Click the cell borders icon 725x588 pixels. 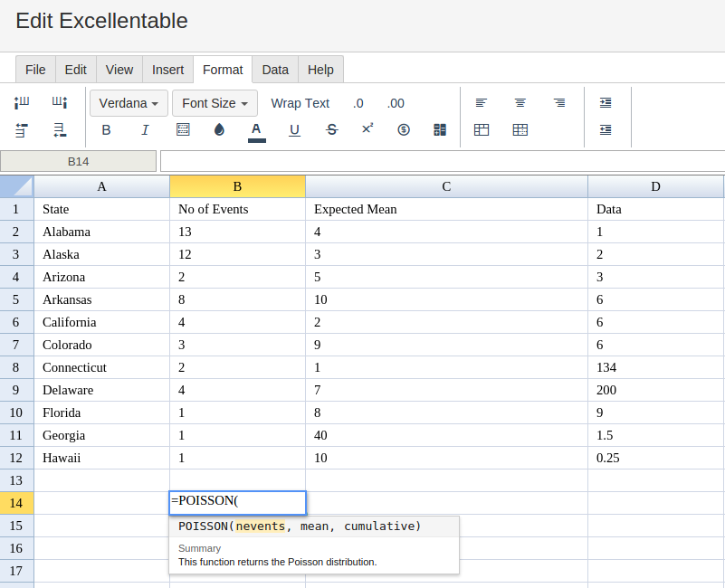click(x=183, y=130)
